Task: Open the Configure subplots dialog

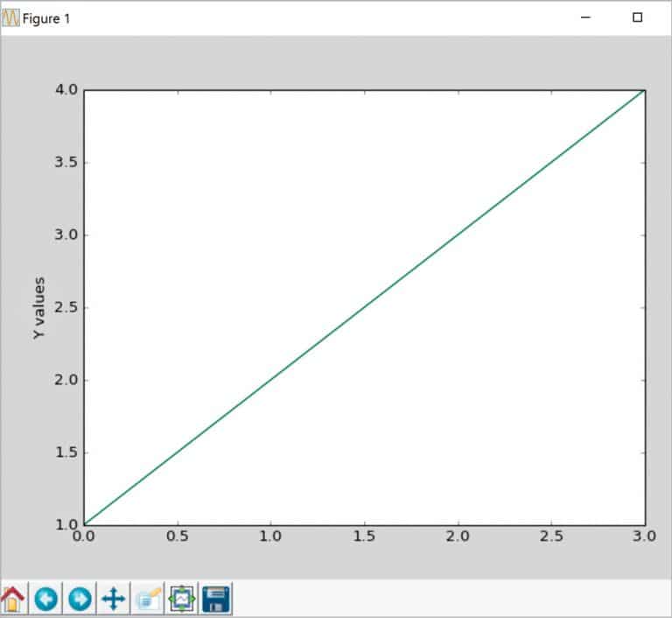Action: coord(182,599)
